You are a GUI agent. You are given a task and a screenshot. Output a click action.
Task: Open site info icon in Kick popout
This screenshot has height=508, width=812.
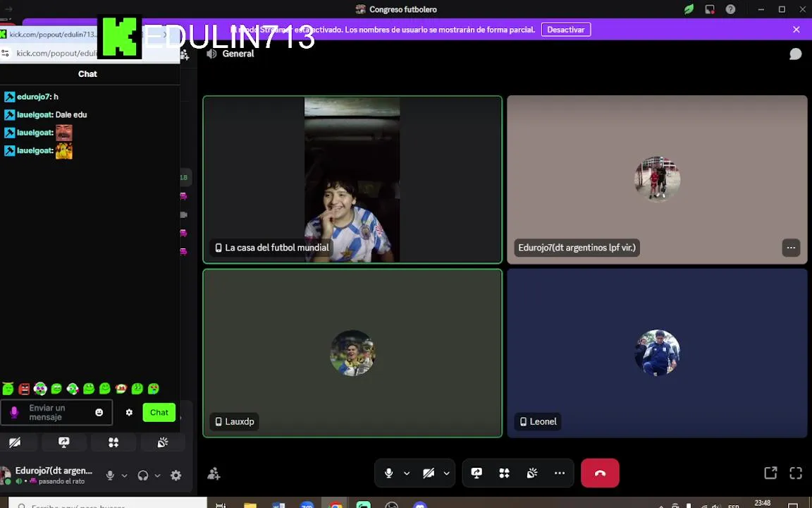point(6,53)
